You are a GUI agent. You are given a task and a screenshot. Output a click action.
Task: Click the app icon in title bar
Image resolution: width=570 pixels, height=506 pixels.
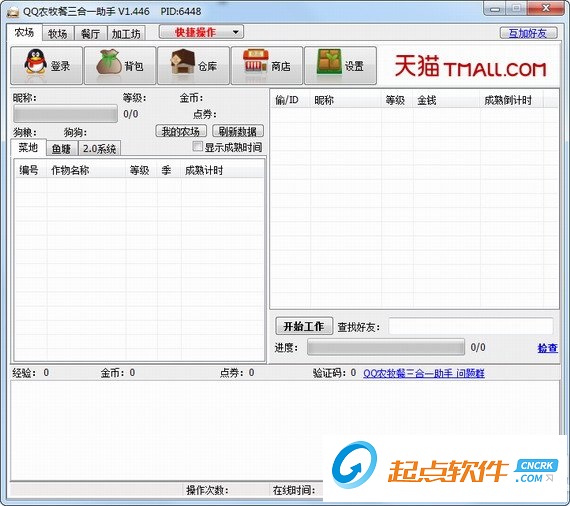(x=13, y=12)
